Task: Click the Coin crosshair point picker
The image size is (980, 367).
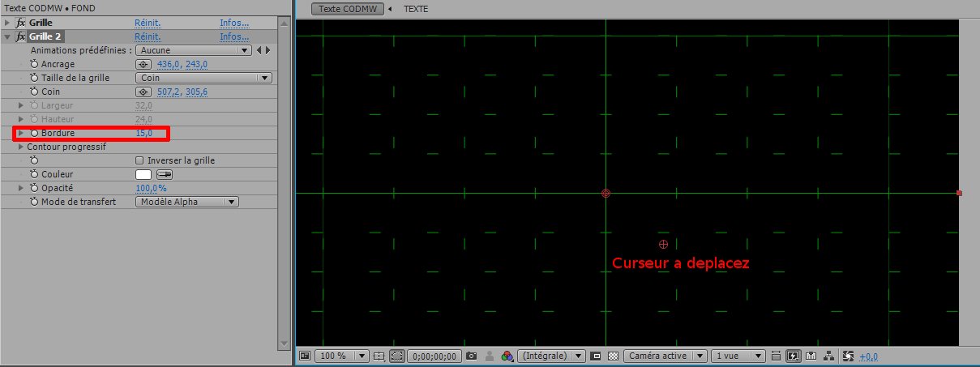Action: [143, 92]
